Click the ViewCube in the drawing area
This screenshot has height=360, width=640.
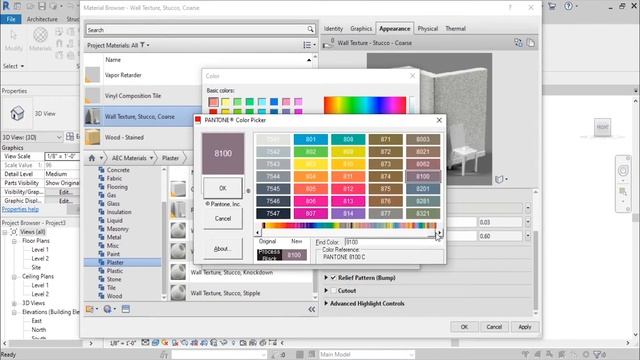tap(602, 127)
